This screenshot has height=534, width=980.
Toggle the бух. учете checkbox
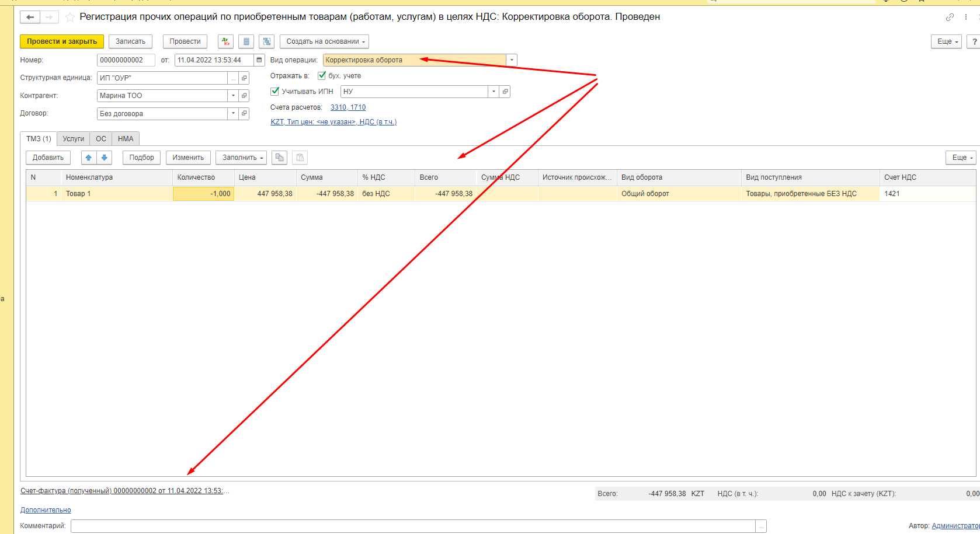(x=322, y=76)
